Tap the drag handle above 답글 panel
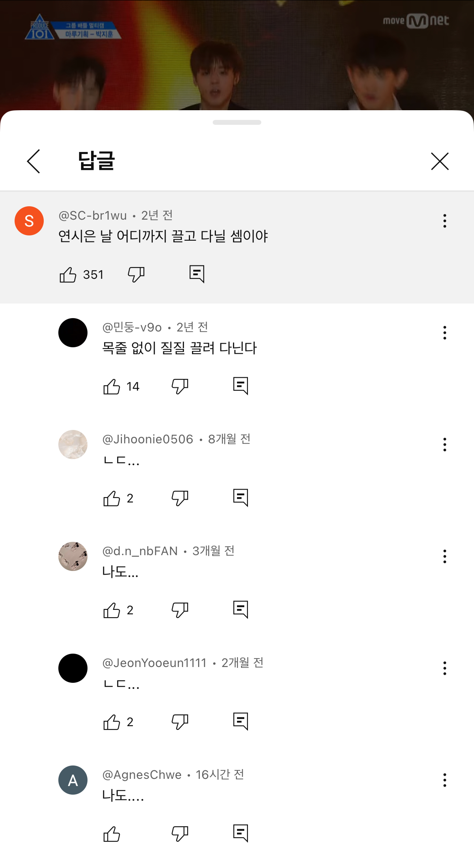The image size is (474, 868). (237, 122)
